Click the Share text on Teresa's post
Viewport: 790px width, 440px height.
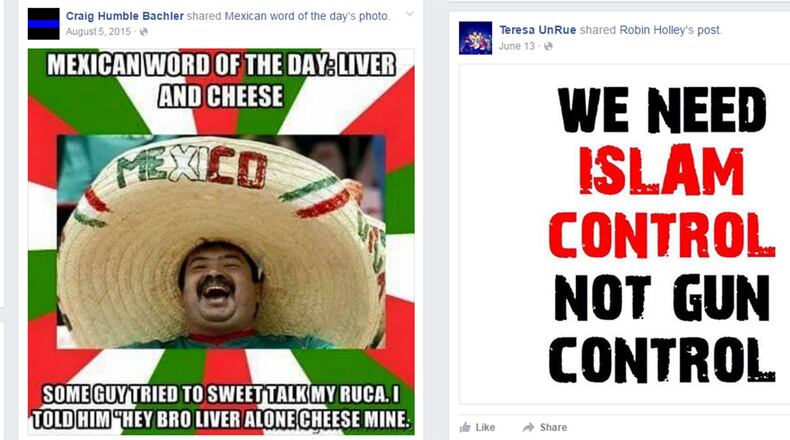pyautogui.click(x=553, y=427)
